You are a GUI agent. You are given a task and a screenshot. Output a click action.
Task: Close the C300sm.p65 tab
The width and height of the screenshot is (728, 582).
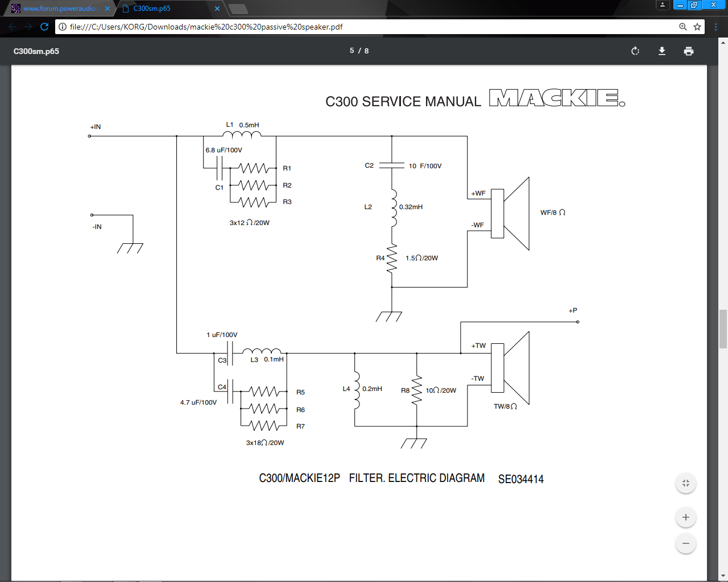(217, 9)
